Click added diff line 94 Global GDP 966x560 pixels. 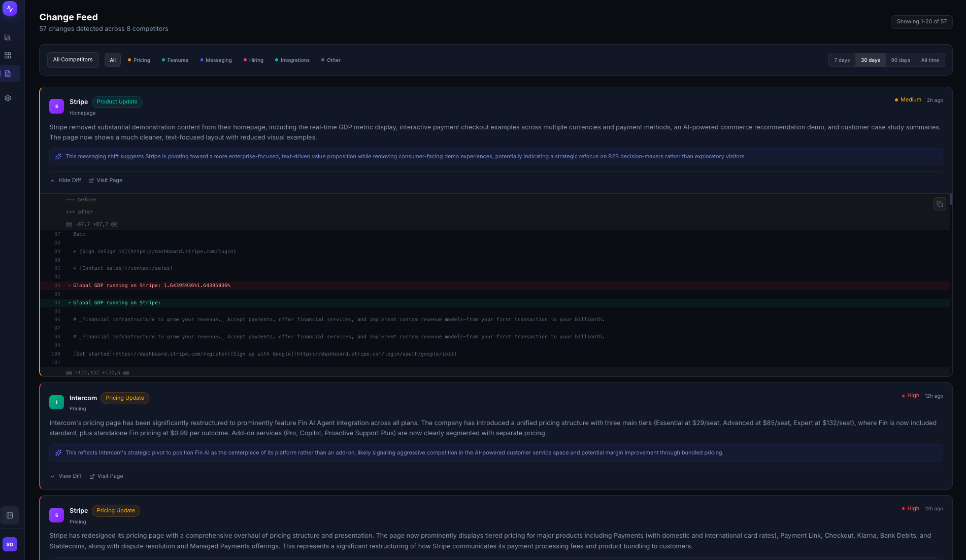494,303
